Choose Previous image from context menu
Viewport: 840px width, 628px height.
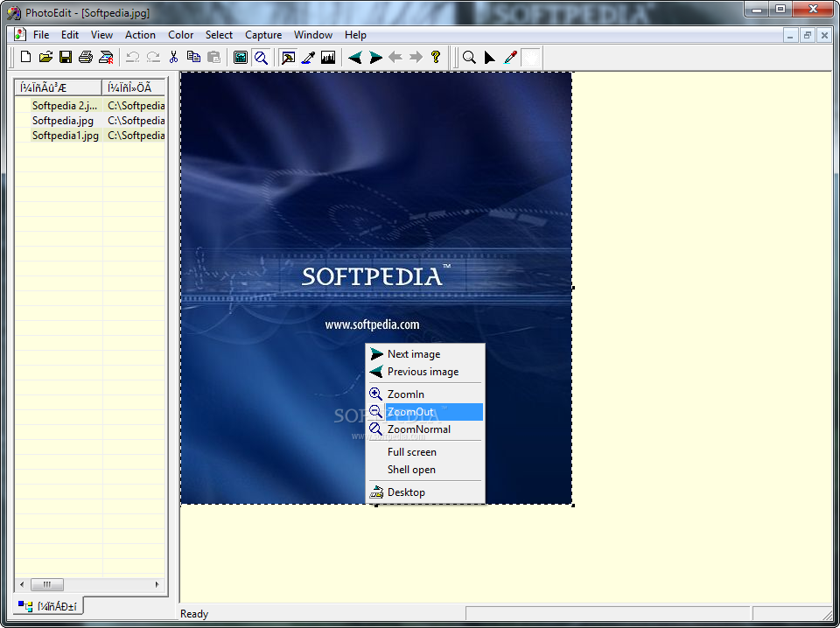point(425,372)
